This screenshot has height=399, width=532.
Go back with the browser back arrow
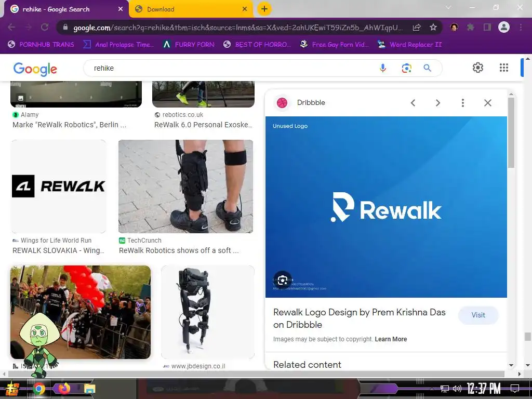coord(11,27)
